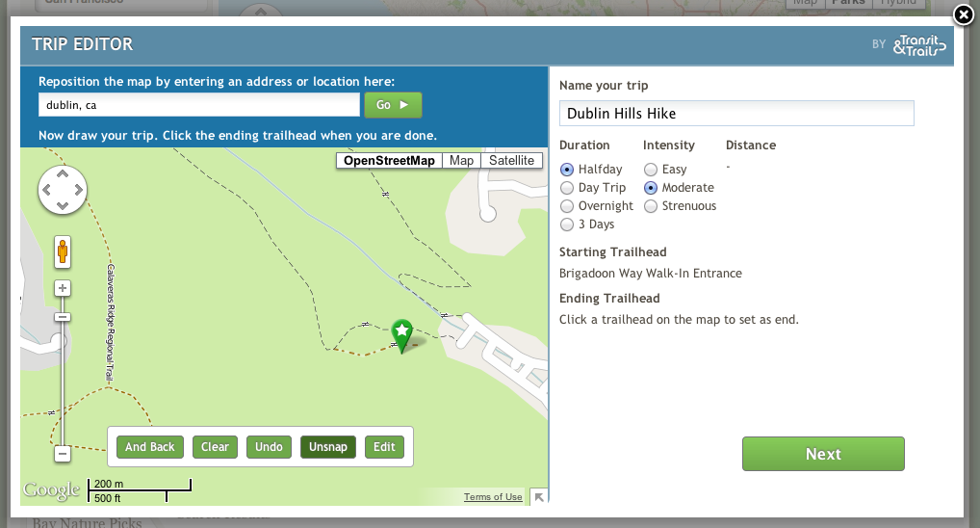Switch to the OpenStreetMap layer
This screenshot has width=980, height=528.
pos(389,160)
